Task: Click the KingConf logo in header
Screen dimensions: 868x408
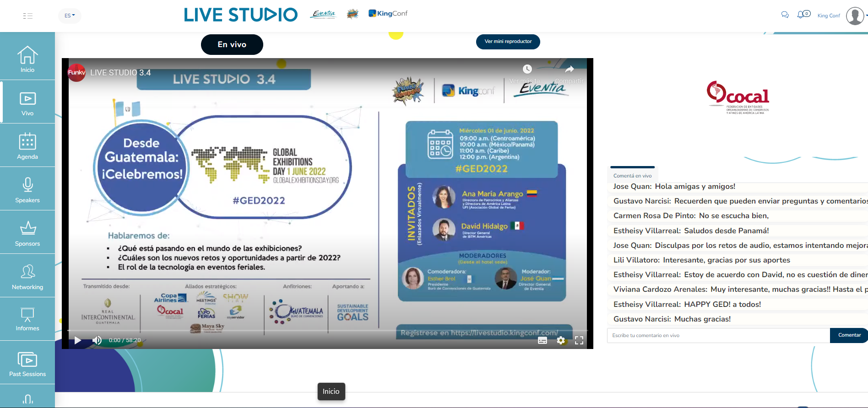Action: [x=388, y=13]
